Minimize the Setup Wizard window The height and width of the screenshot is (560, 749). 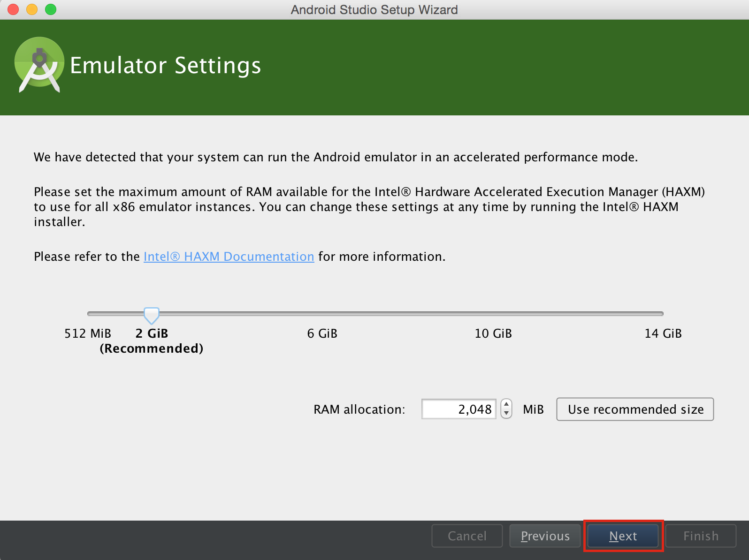(32, 9)
